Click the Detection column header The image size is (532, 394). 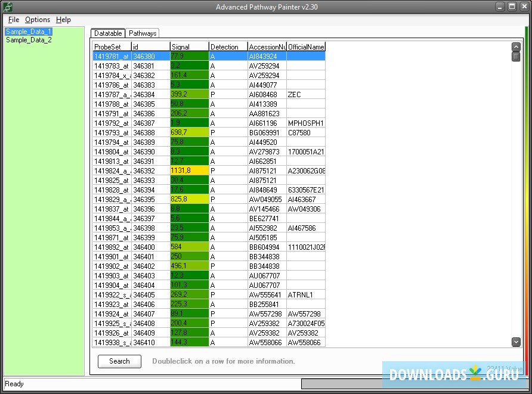pos(227,46)
